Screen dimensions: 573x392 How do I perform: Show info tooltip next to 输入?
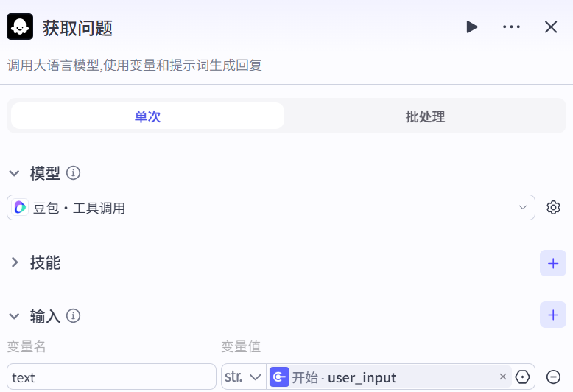coord(73,316)
